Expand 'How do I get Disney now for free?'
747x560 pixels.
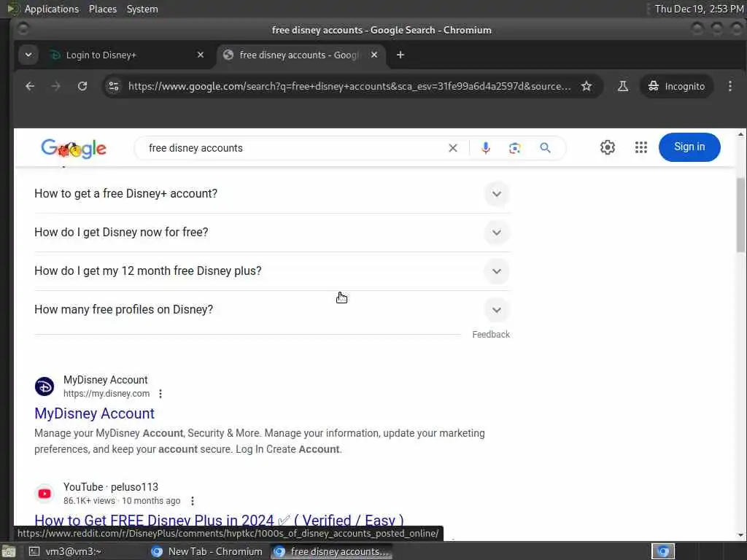point(272,233)
